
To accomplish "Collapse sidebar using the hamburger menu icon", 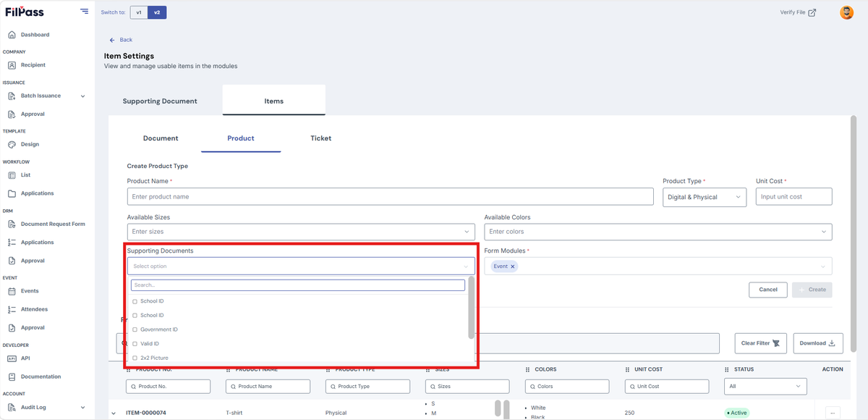I will tap(85, 12).
